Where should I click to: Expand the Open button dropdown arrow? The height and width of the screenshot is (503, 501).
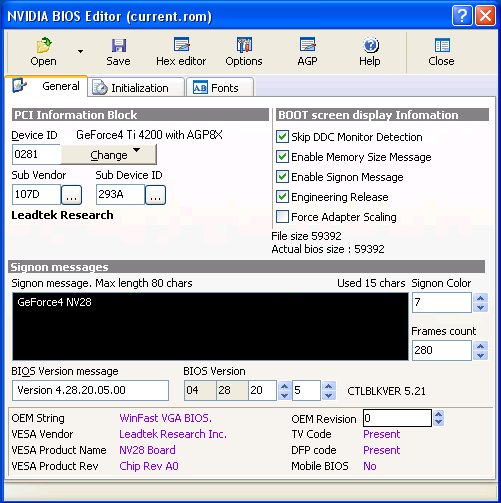(x=80, y=51)
